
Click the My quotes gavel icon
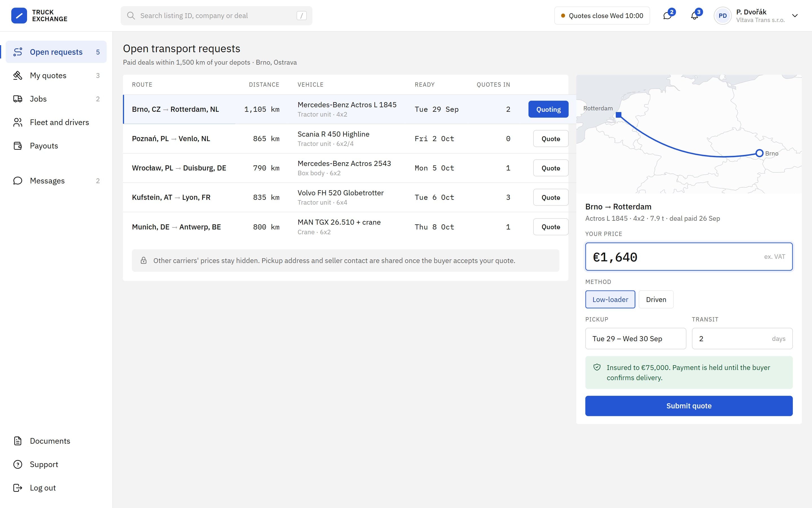(x=18, y=75)
